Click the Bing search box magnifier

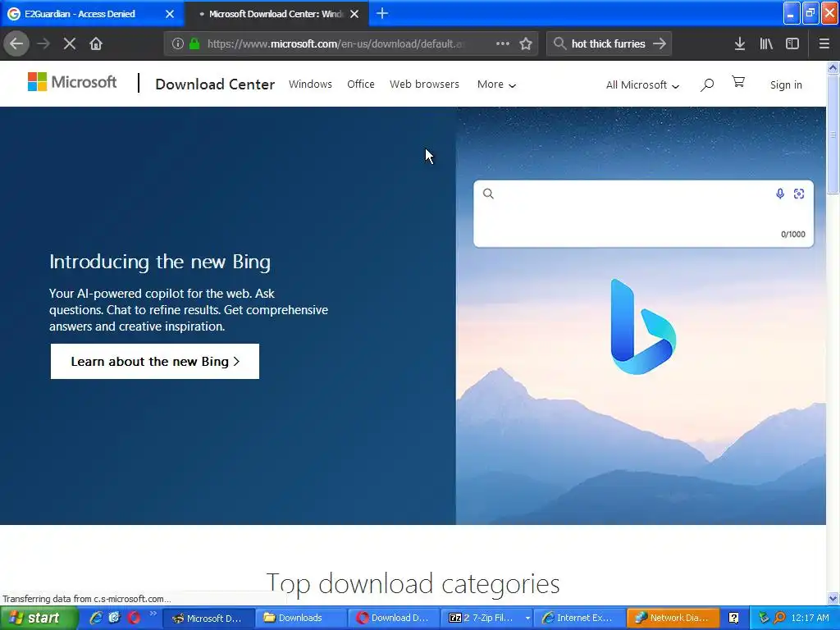[x=488, y=194]
